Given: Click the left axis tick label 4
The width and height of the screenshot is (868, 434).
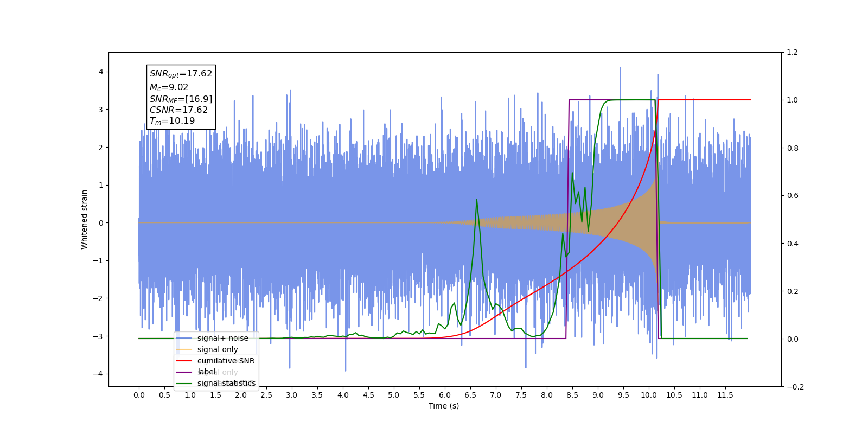Looking at the screenshot, I should tap(100, 72).
